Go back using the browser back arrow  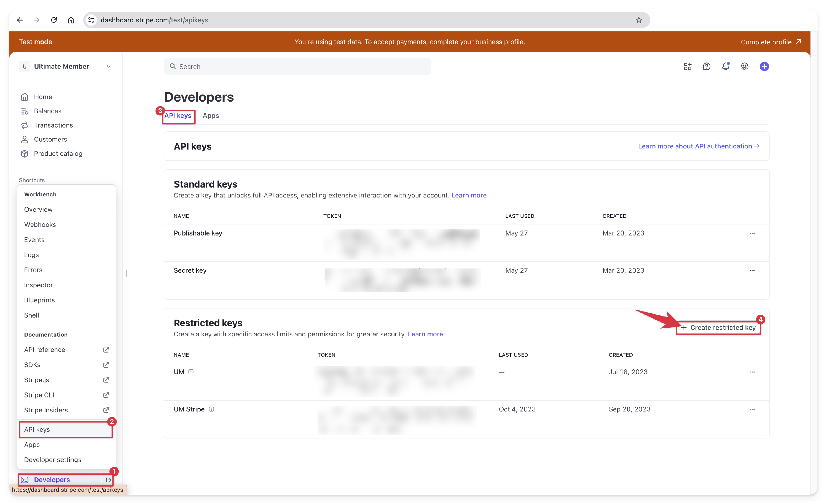(x=20, y=20)
